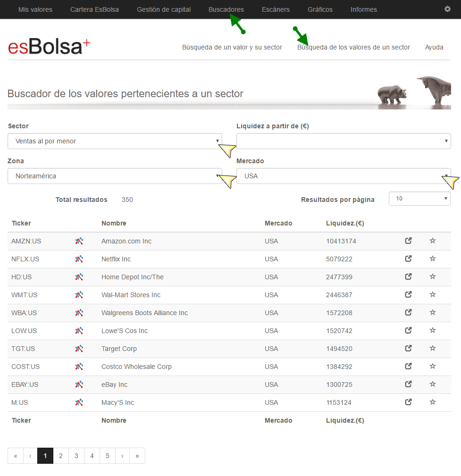Viewport: 461px width, 476px height.
Task: Click the chart icon for Home Depot
Action: pyautogui.click(x=79, y=277)
